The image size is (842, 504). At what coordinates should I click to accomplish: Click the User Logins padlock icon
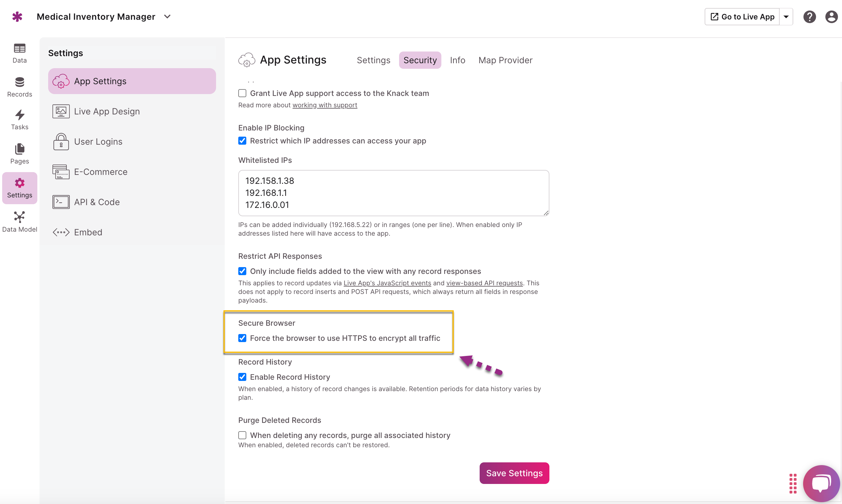61,142
